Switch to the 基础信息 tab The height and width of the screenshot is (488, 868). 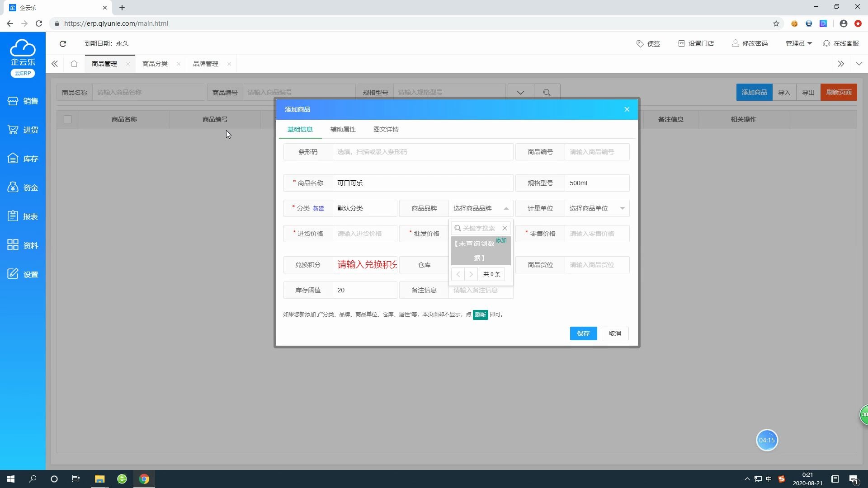click(300, 129)
